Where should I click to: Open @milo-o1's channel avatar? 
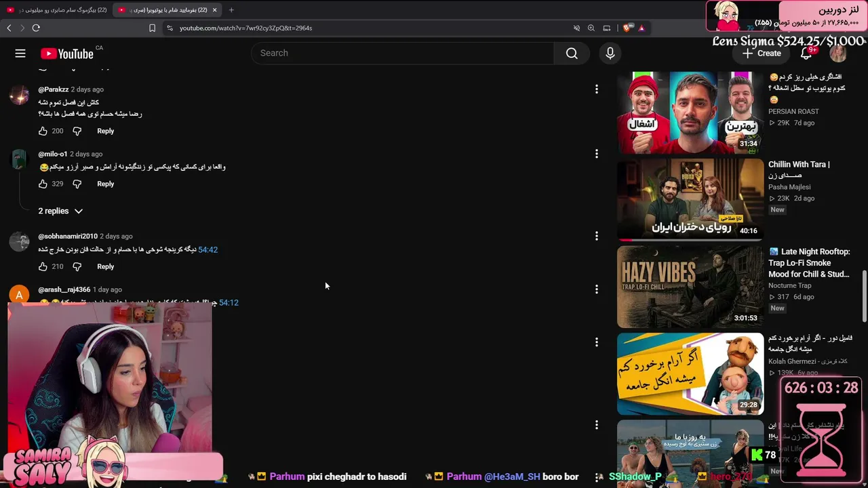click(x=19, y=159)
